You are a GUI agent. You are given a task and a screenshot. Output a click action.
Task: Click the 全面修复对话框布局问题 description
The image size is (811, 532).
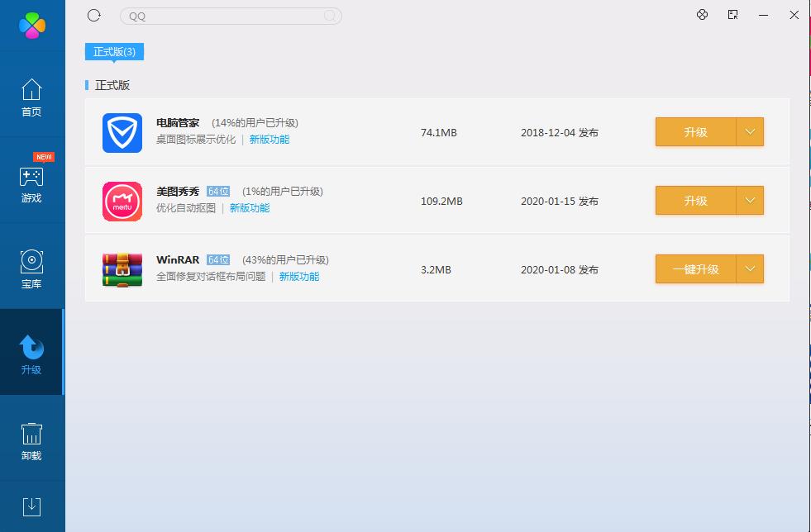tap(211, 277)
